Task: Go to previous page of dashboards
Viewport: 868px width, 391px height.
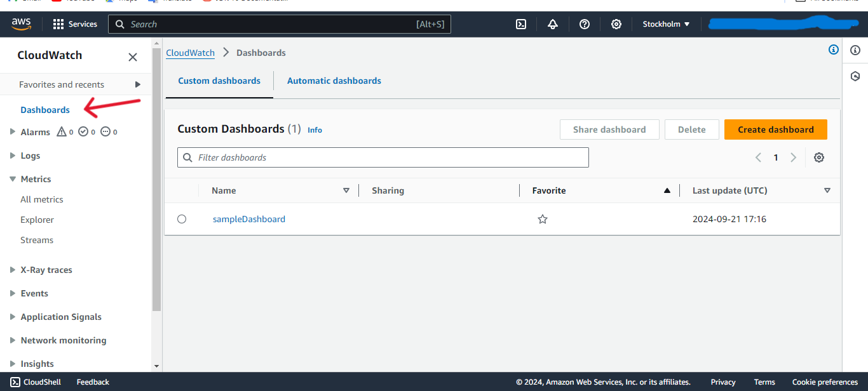Action: [758, 157]
